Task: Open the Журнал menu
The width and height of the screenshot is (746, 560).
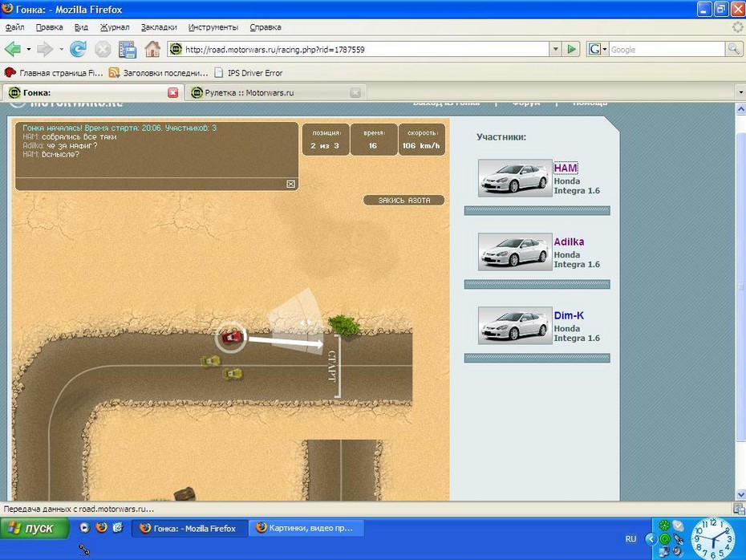Action: pyautogui.click(x=115, y=27)
